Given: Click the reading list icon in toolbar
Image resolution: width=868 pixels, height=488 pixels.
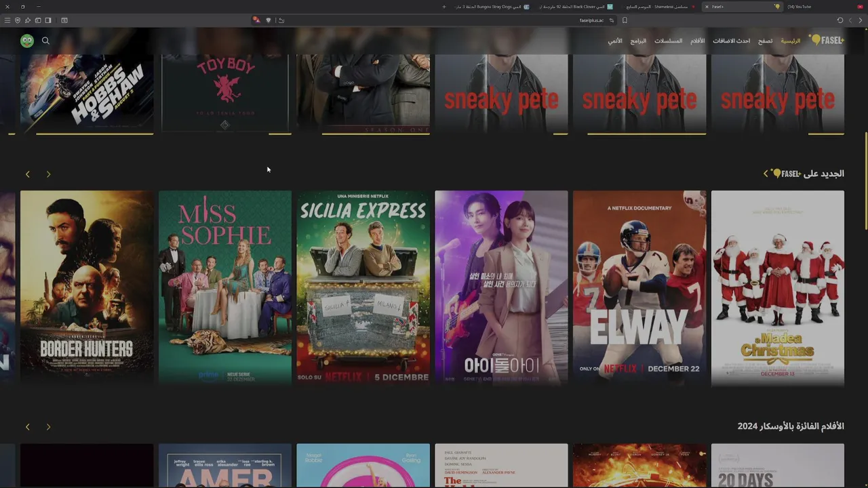Looking at the screenshot, I should click(64, 20).
